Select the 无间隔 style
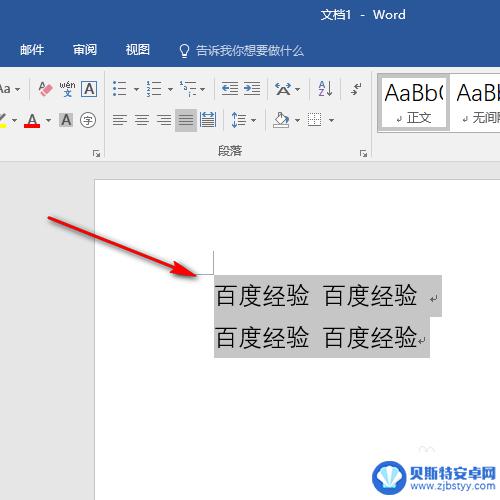The width and height of the screenshot is (500, 500). pyautogui.click(x=475, y=103)
